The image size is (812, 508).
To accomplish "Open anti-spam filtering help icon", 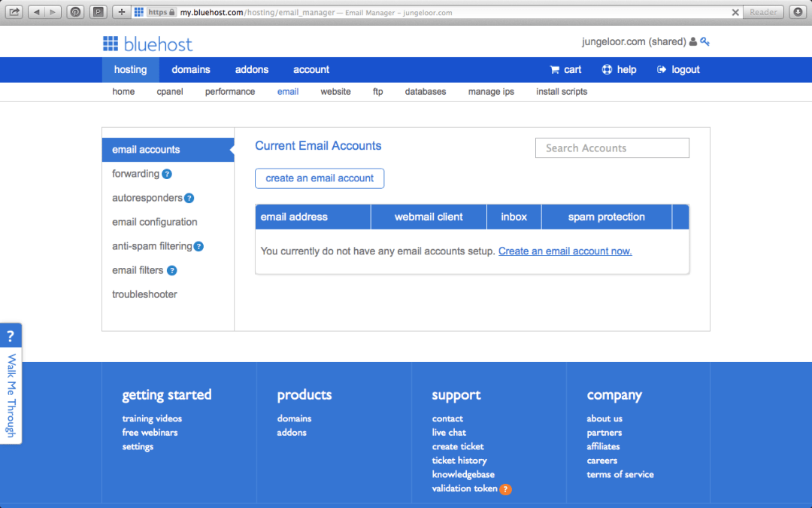I will tap(198, 247).
